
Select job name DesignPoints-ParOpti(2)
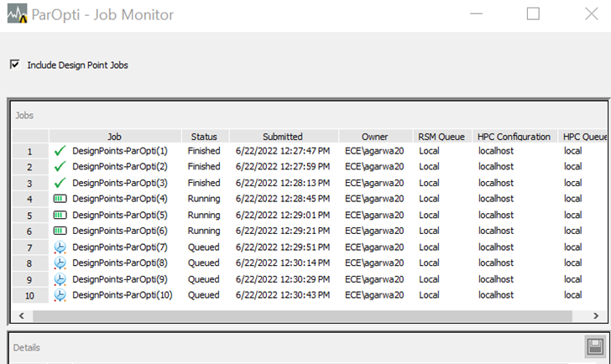(120, 167)
